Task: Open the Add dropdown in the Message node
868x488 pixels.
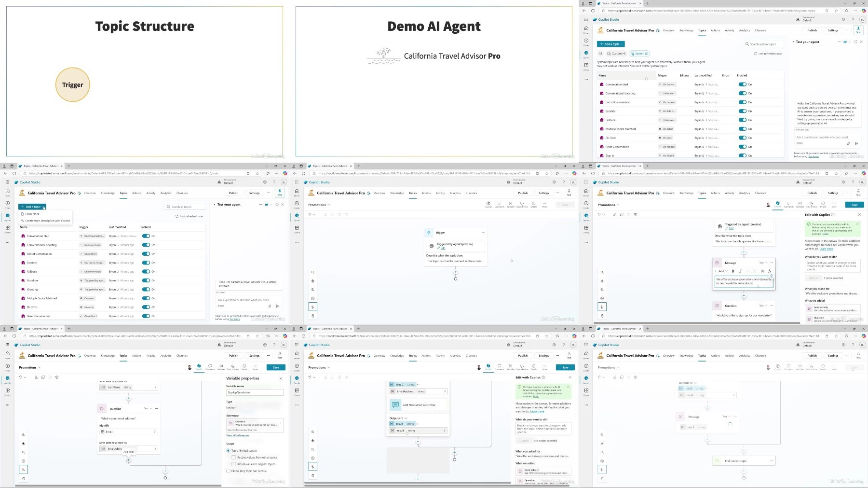Action: pyautogui.click(x=721, y=271)
